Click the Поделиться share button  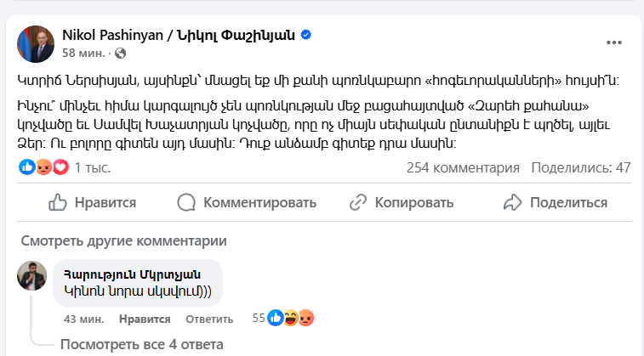(556, 202)
